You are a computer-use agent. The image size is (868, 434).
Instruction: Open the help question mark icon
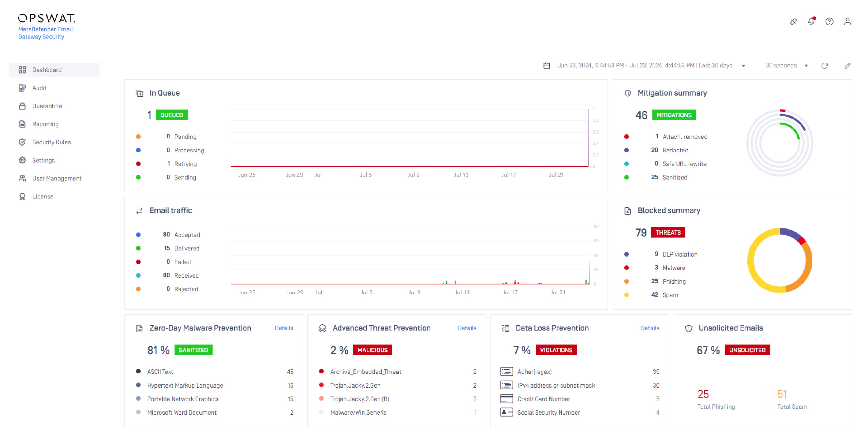829,22
